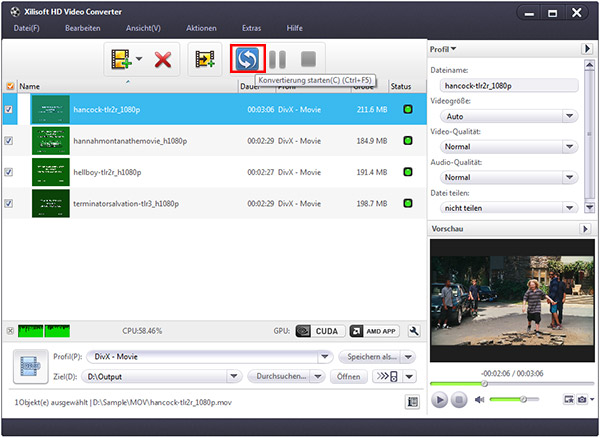Collapse the Profil panel with the arrow button
Viewport: 600px width, 437px height.
click(587, 49)
